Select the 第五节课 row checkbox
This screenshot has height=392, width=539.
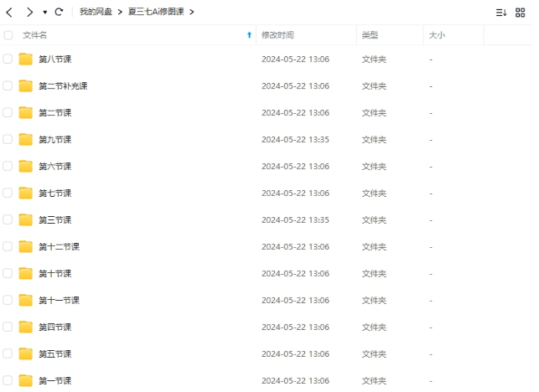pos(8,353)
